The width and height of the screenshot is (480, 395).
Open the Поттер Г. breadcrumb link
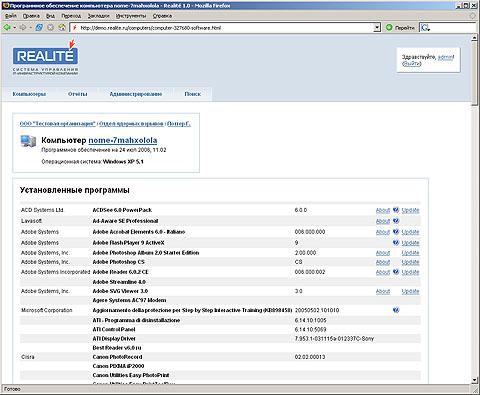coord(179,124)
